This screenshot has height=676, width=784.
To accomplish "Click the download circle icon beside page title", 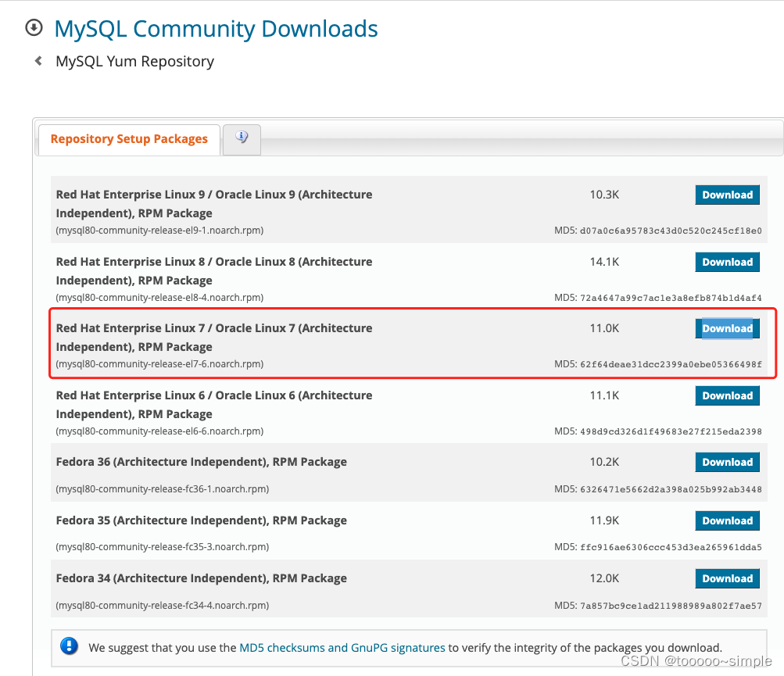I will [34, 27].
